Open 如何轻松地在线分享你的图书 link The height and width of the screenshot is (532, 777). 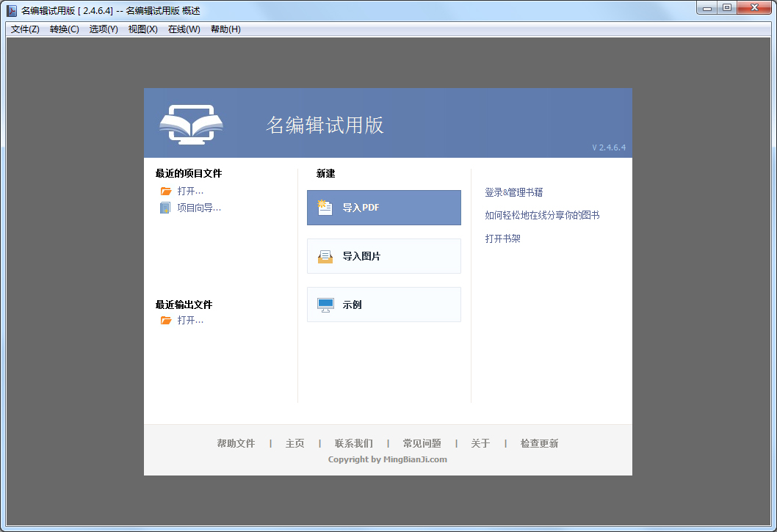[542, 215]
